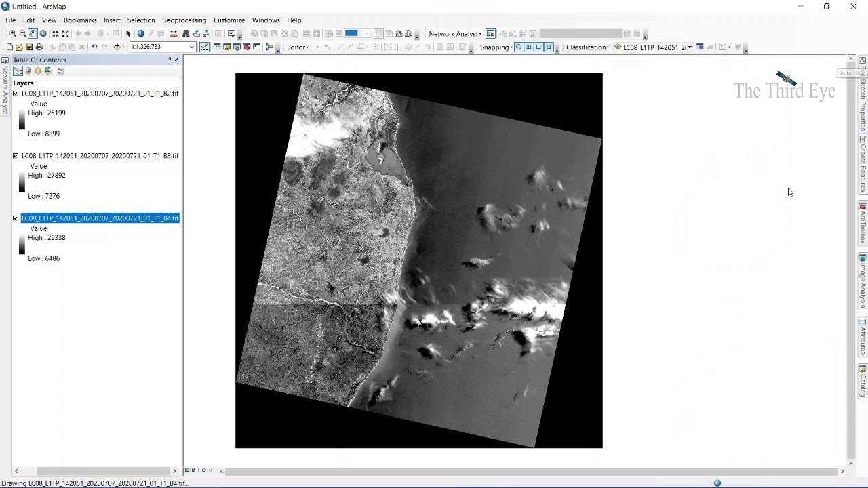
Task: Click the Select Elements arrow tool
Action: tap(128, 33)
